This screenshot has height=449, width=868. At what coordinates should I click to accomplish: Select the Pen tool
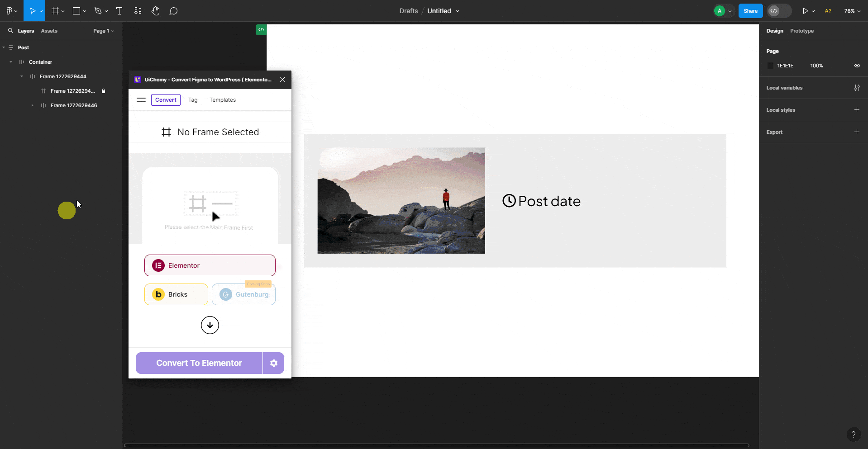click(x=98, y=11)
